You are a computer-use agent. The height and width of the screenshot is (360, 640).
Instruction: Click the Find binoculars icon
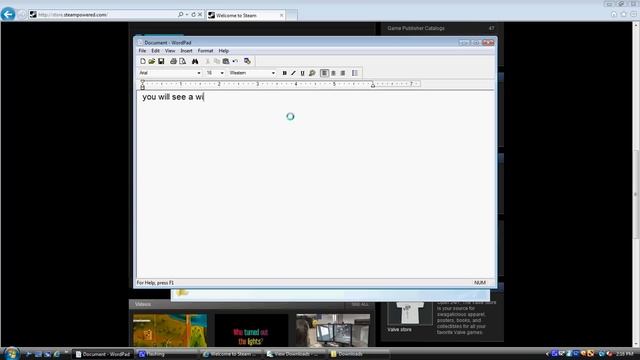pyautogui.click(x=195, y=61)
